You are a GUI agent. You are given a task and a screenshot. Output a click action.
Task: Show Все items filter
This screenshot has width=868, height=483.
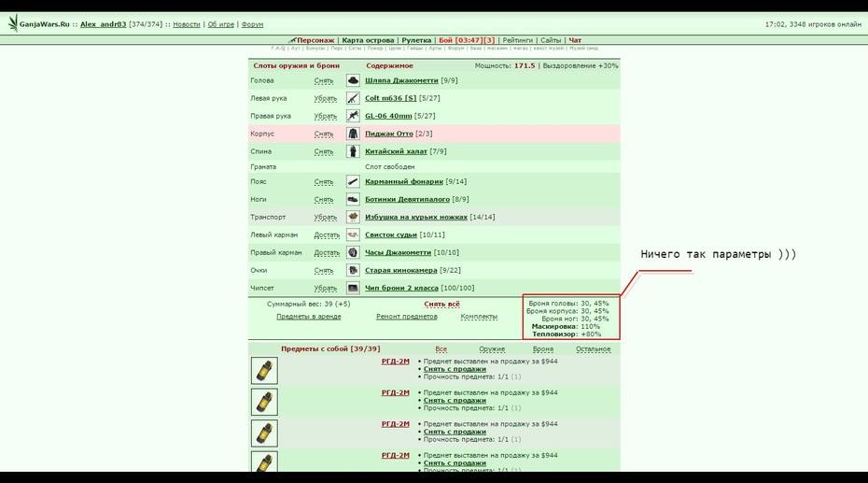click(441, 349)
